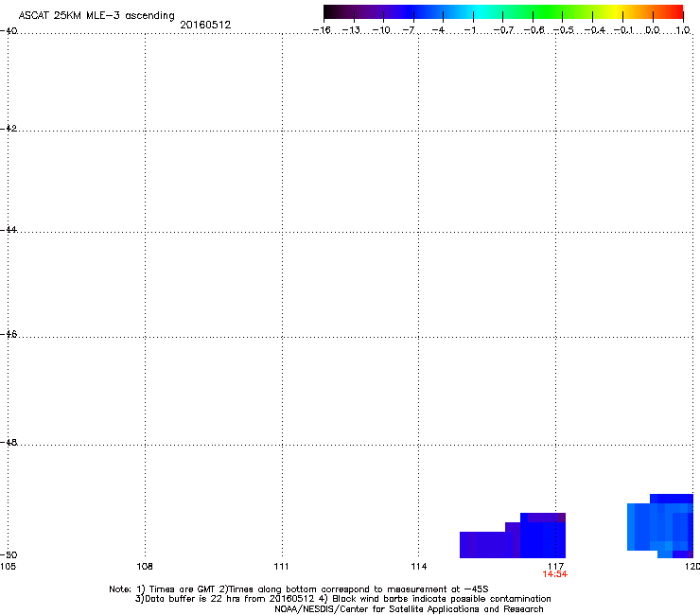Click the color scale label -0.1
Viewport: 700px width, 615px height.
(x=623, y=30)
